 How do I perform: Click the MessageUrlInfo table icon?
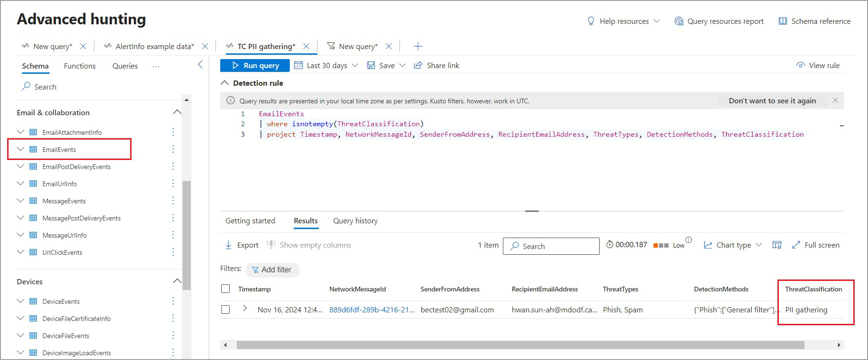33,235
